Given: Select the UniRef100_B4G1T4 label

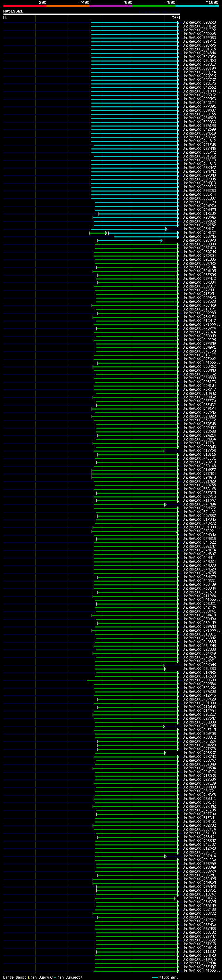Looking at the screenshot, I should (199, 103).
